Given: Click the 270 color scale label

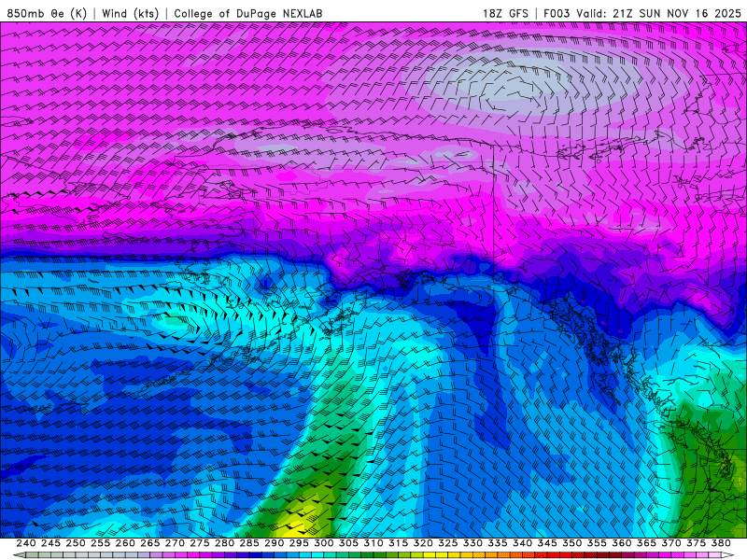Looking at the screenshot, I should [x=175, y=543].
